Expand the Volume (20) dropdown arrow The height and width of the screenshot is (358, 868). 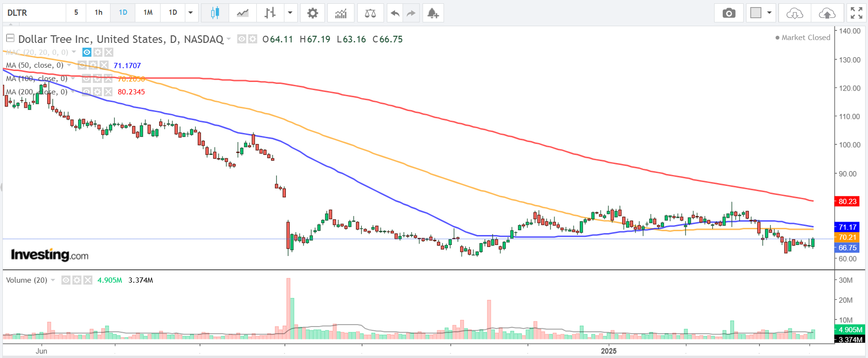pos(53,280)
